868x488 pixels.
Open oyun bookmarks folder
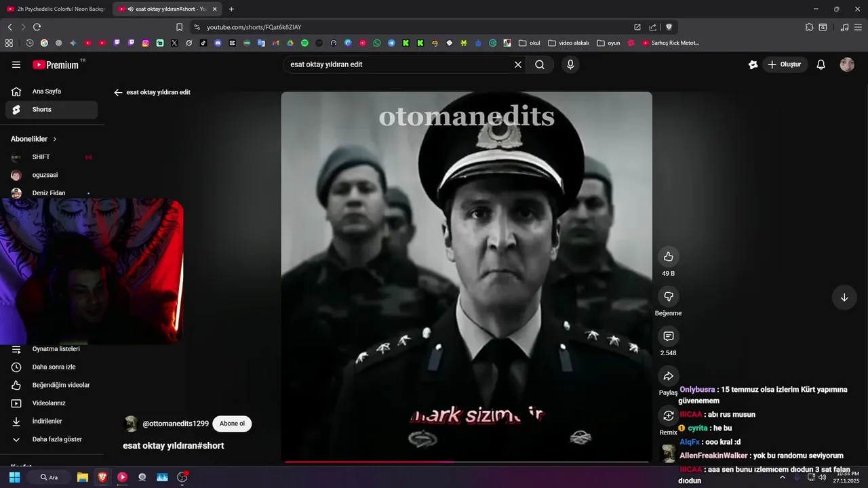(608, 43)
